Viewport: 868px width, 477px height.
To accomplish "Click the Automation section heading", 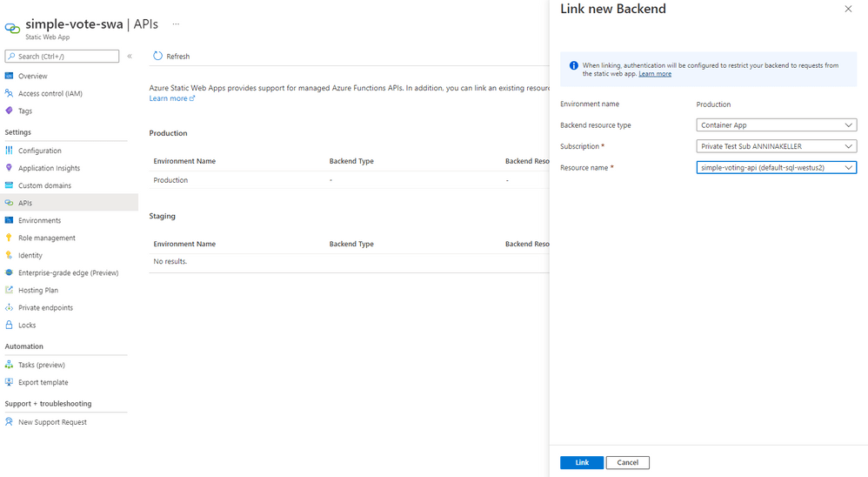I will tap(23, 346).
